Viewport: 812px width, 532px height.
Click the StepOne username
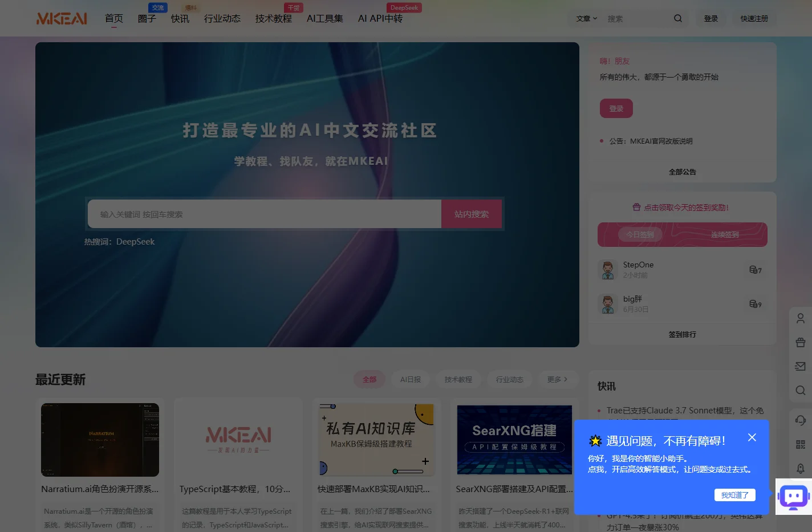[x=638, y=265]
